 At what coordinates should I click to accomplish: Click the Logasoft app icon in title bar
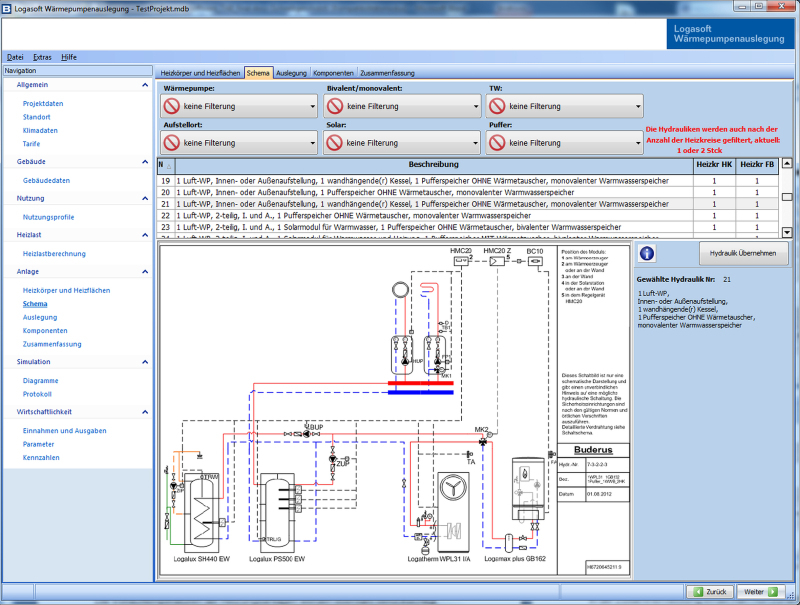(7, 8)
